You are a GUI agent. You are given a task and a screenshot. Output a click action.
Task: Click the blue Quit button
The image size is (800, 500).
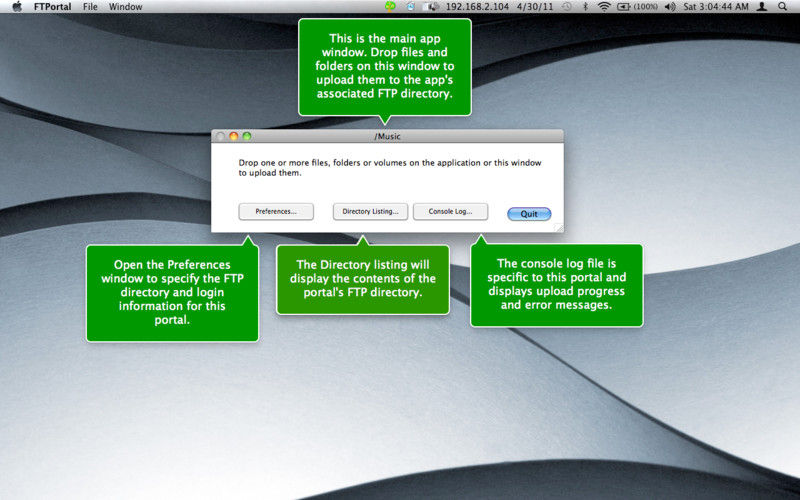click(x=529, y=214)
